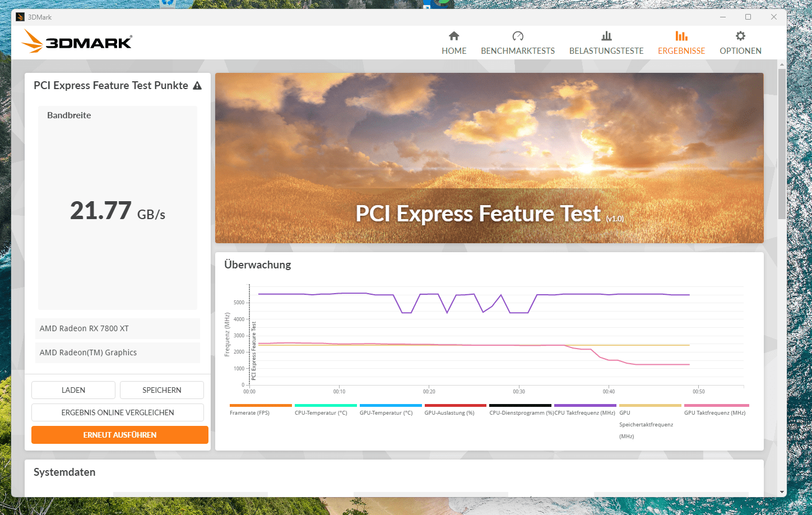Maximize the 3DMark window
Viewport: 812px width, 515px height.
coord(748,17)
